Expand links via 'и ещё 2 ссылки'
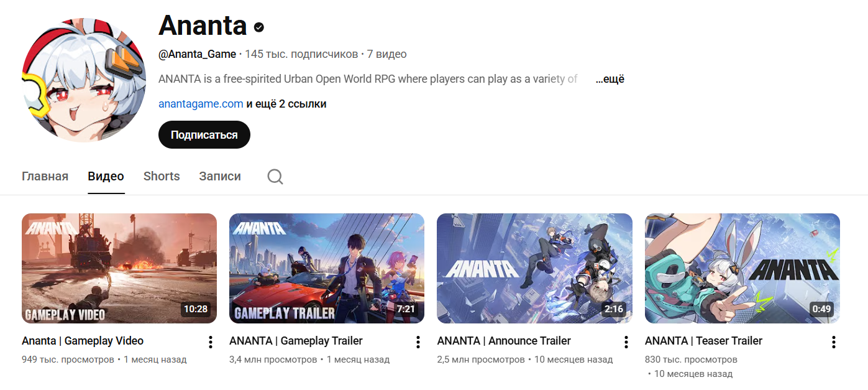The height and width of the screenshot is (390, 868). [286, 104]
